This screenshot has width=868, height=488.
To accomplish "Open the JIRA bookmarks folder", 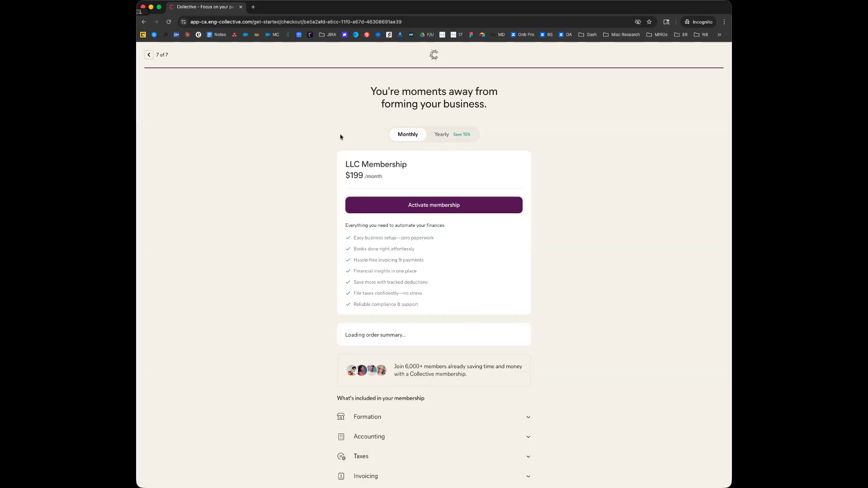I will 328,34.
